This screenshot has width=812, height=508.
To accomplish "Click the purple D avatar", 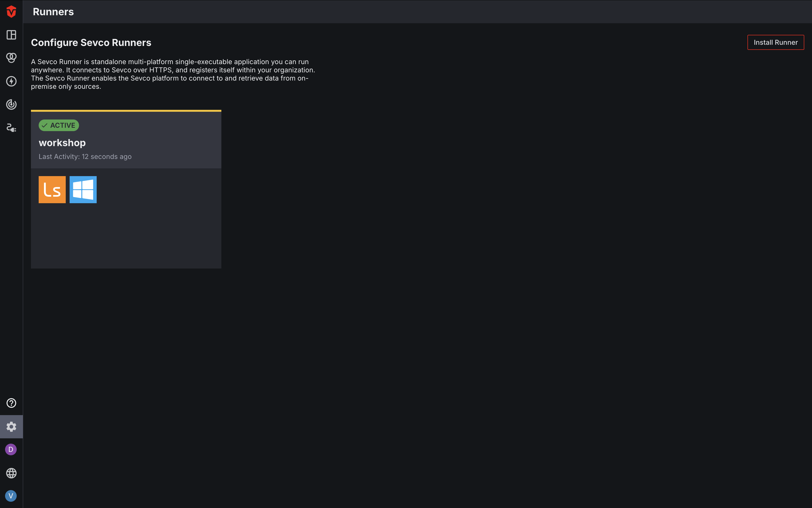I will click(11, 449).
